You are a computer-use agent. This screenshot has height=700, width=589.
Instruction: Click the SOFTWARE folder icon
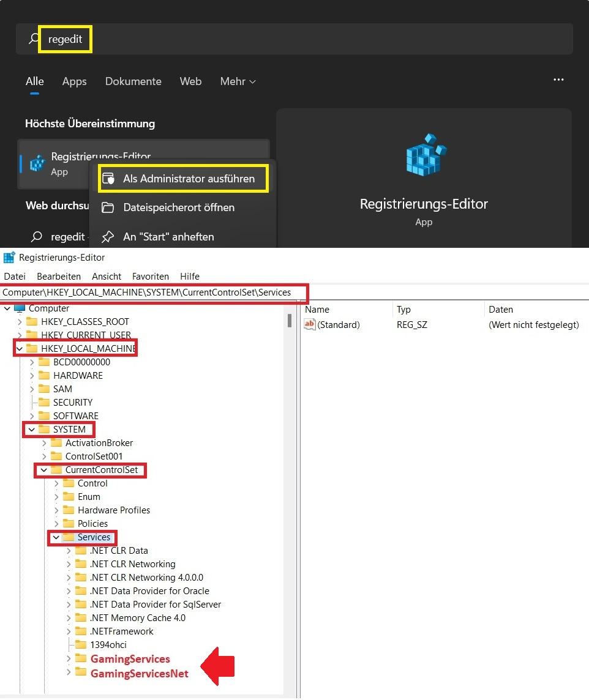point(43,415)
